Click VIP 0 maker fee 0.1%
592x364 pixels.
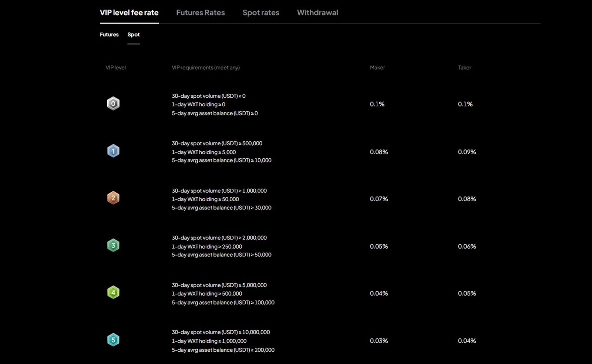click(x=377, y=104)
